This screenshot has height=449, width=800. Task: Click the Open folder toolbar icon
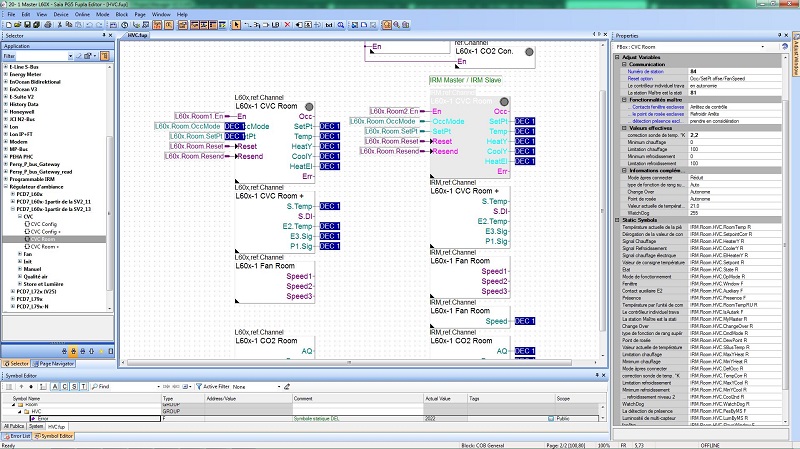[18, 25]
